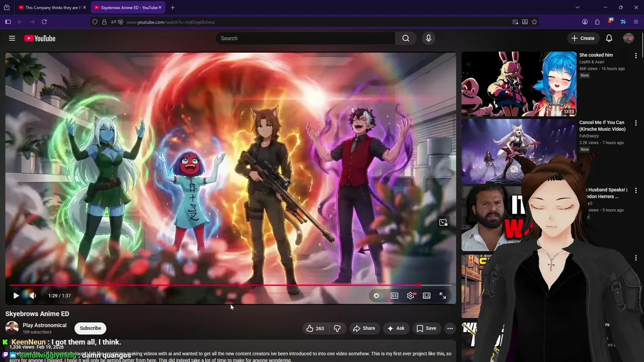Go back in browser history
This screenshot has width=644, height=362.
(20, 22)
